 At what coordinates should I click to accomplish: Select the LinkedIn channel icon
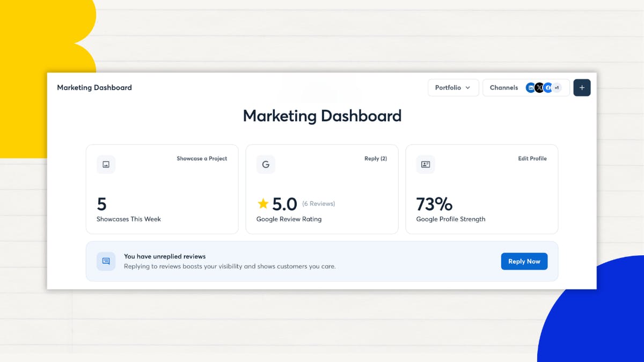coord(531,88)
